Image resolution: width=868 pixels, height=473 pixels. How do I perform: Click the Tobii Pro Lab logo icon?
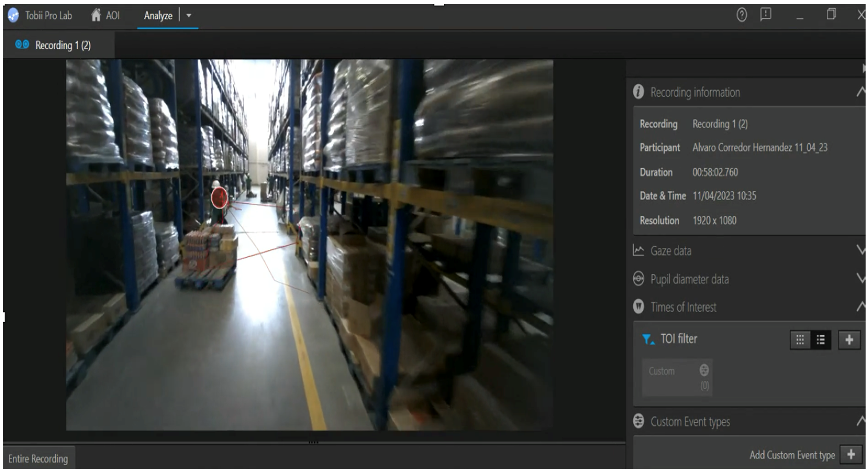[13, 15]
